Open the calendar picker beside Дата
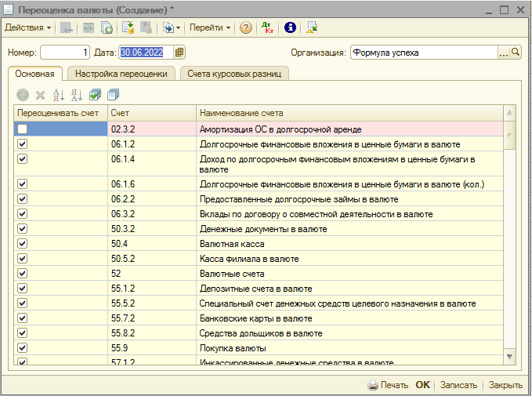532x396 pixels. click(179, 53)
